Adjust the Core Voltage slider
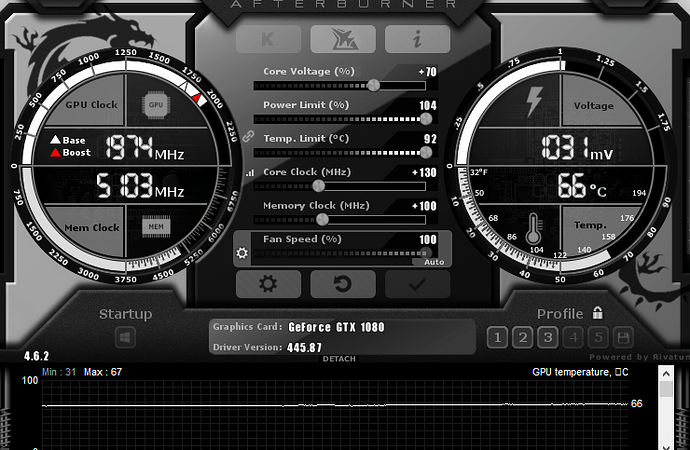 (x=340, y=85)
